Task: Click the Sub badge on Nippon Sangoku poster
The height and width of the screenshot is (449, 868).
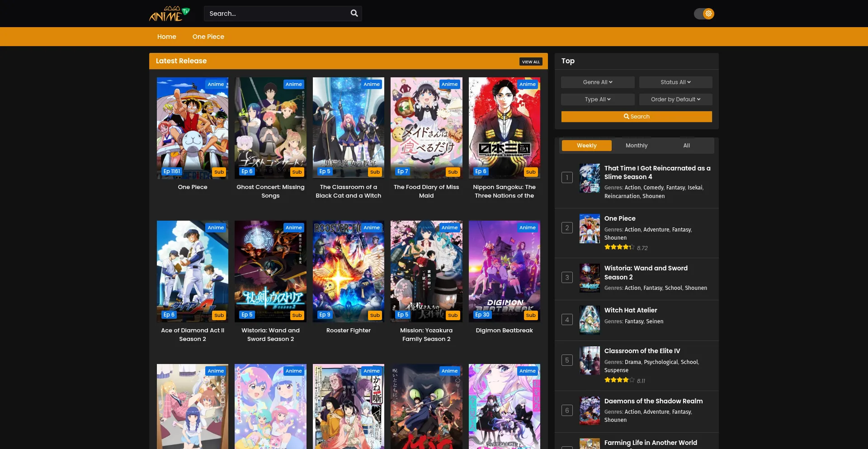Action: (x=531, y=172)
